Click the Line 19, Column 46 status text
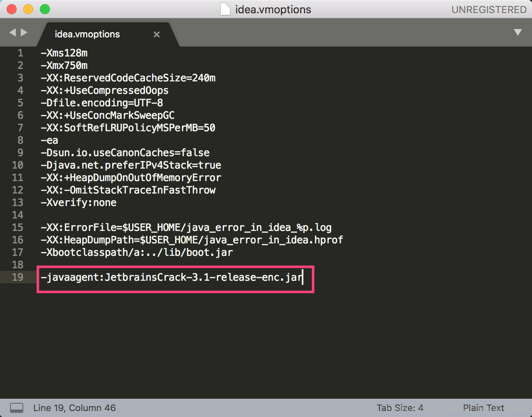The width and height of the screenshot is (532, 417). (x=74, y=408)
